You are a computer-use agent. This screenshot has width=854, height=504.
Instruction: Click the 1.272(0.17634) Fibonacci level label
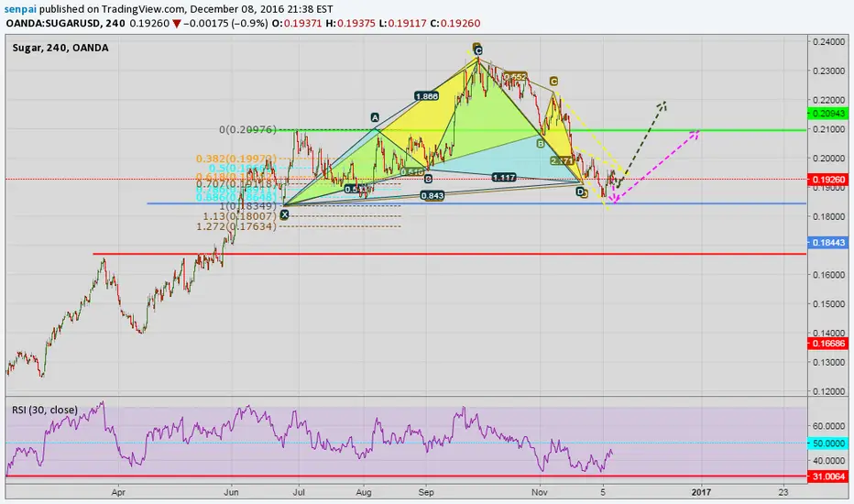[236, 226]
